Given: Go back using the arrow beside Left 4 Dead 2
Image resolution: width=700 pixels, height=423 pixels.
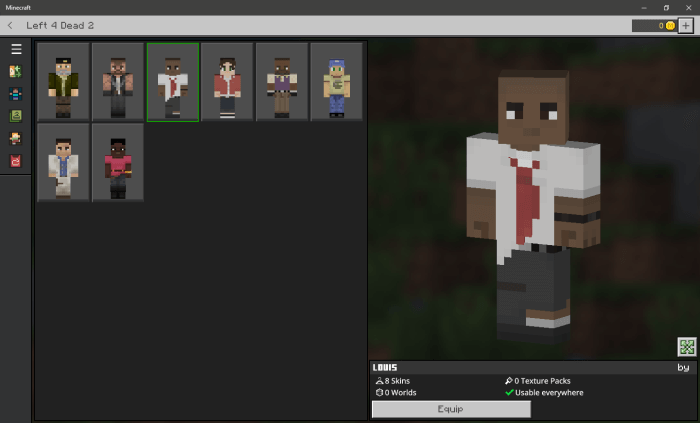Looking at the screenshot, I should coord(10,25).
